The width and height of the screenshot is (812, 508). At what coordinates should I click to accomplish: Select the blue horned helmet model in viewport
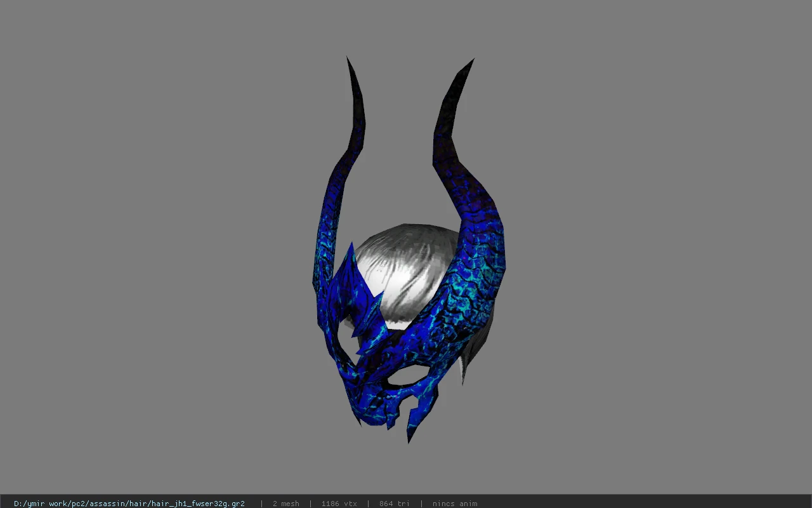tap(409, 251)
